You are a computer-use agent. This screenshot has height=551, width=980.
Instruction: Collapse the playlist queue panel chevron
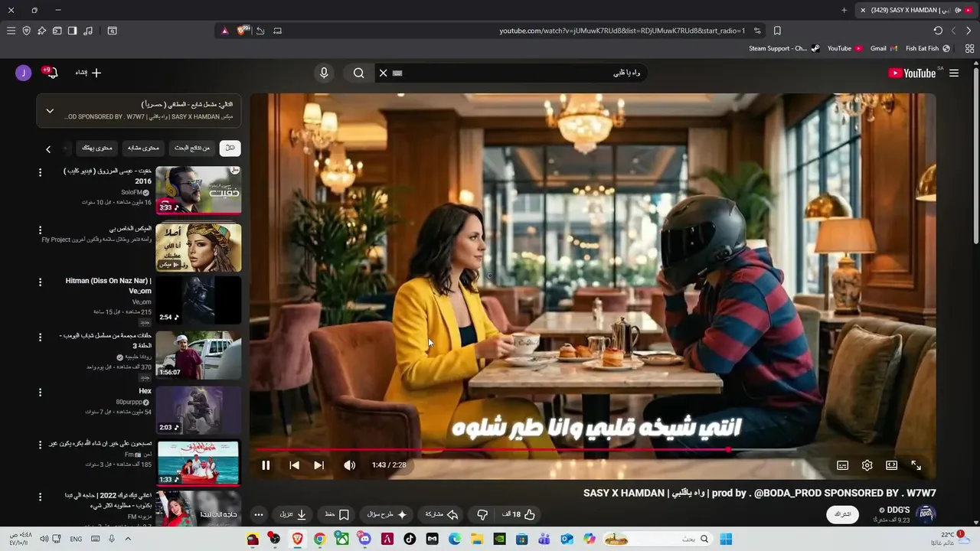click(x=50, y=111)
